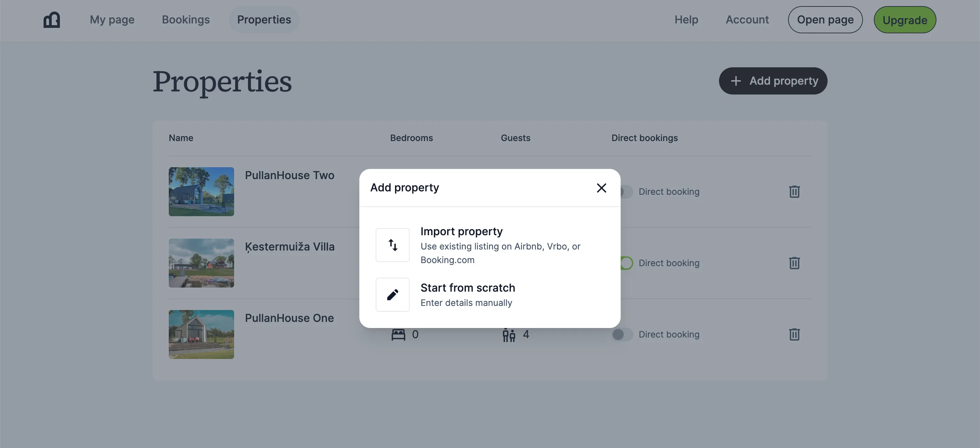
Task: Click the Name column header
Action: [181, 138]
